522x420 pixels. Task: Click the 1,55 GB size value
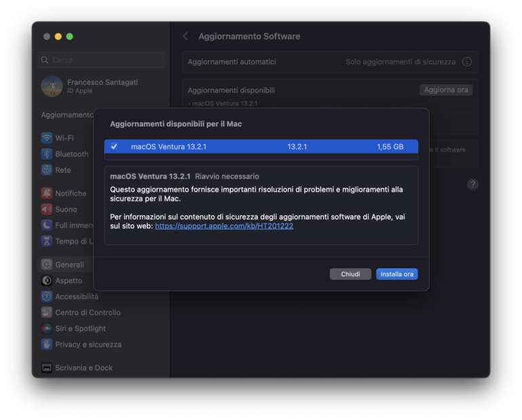(390, 146)
